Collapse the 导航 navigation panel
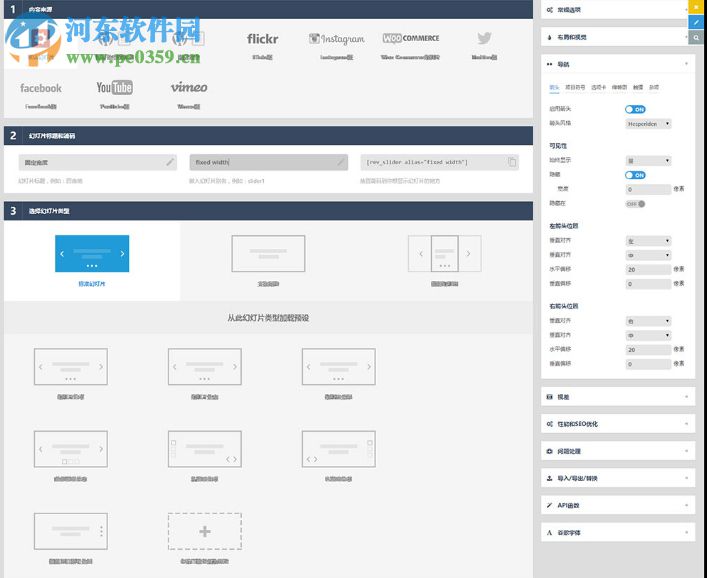 [618, 64]
